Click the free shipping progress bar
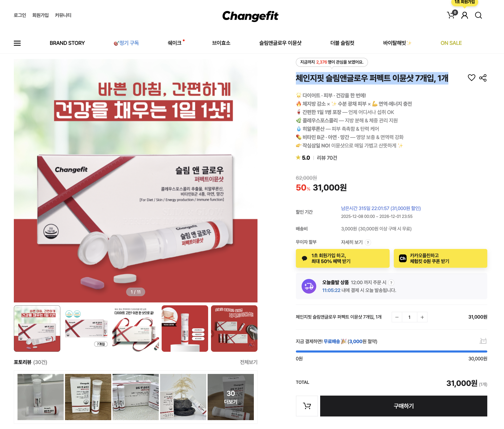The height and width of the screenshot is (429, 504). point(391,351)
